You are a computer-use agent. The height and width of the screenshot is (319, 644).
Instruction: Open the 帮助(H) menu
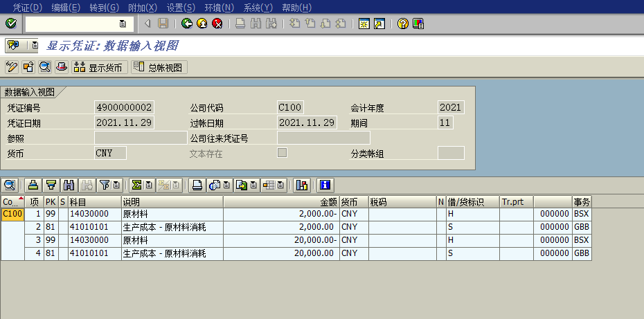tap(296, 8)
